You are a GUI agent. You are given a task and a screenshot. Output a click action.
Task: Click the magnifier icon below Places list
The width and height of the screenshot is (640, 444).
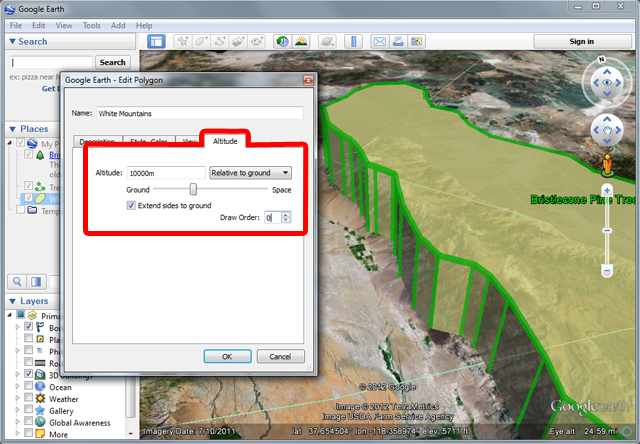(17, 281)
